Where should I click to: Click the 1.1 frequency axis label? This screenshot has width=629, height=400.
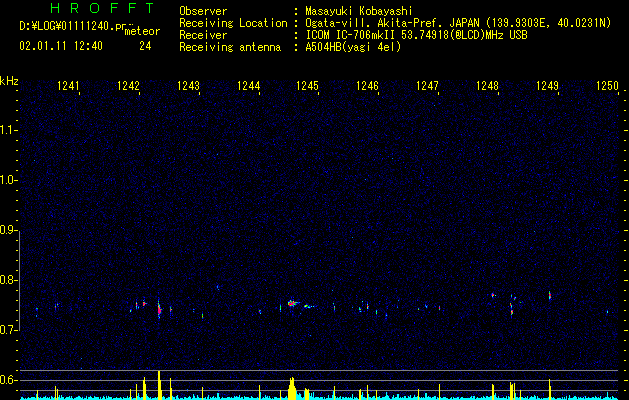pos(8,130)
